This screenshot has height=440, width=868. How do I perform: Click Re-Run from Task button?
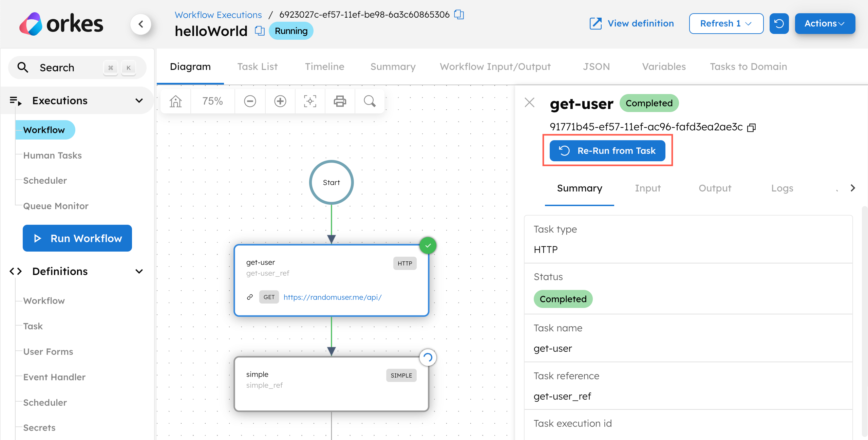(x=607, y=150)
